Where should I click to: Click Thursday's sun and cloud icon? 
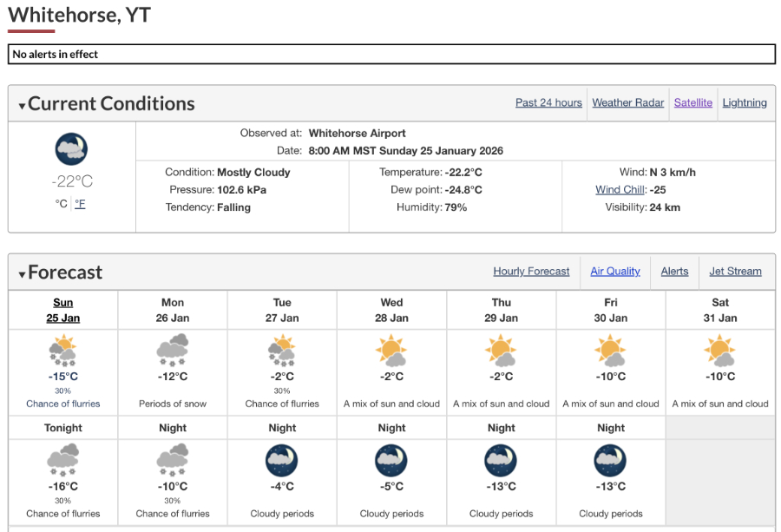coord(501,352)
